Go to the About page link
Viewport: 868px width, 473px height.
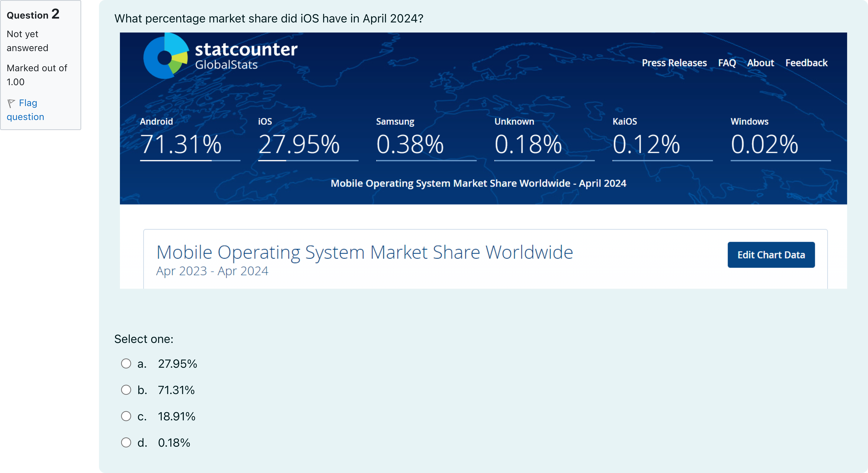[760, 63]
